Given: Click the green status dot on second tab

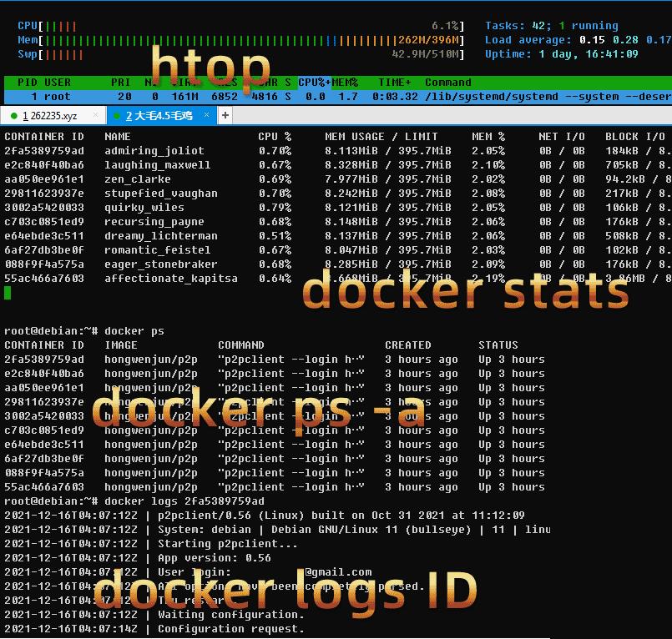Looking at the screenshot, I should click(117, 116).
